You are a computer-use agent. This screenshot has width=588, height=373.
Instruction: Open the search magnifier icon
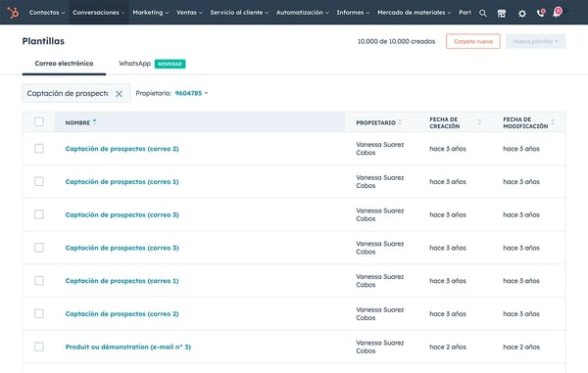(483, 14)
